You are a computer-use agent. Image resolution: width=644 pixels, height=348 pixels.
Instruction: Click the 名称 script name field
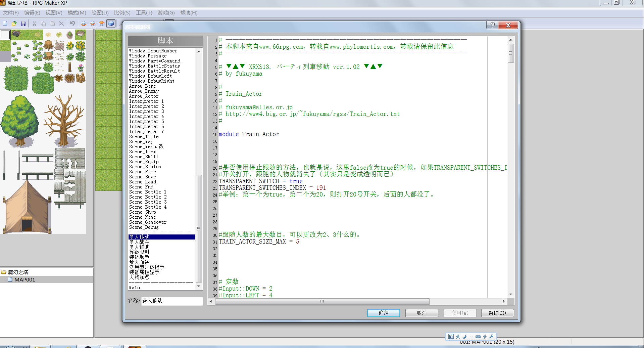click(172, 301)
